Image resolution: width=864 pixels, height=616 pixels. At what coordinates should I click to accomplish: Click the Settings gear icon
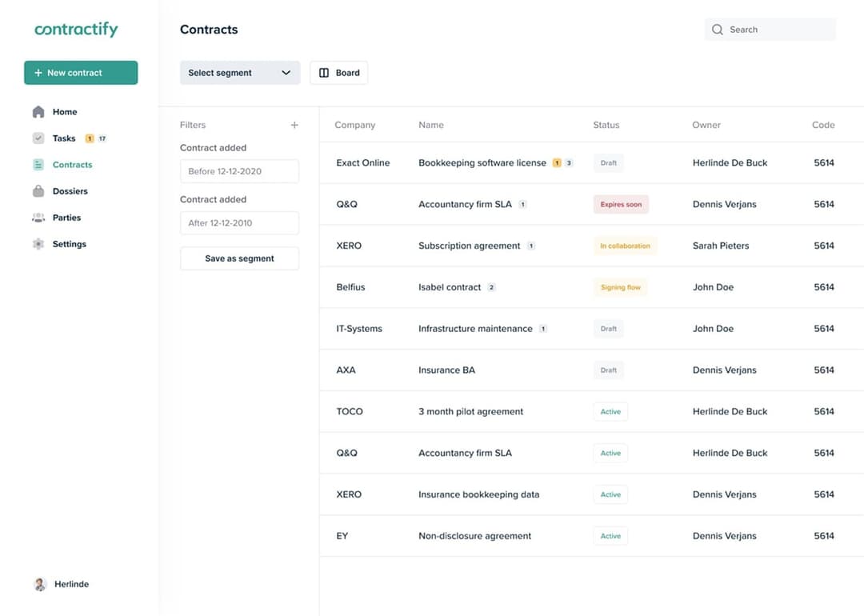click(38, 243)
